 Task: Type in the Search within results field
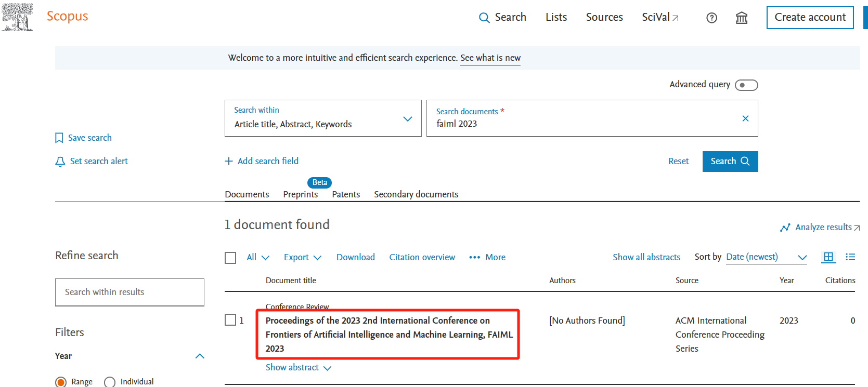point(129,292)
